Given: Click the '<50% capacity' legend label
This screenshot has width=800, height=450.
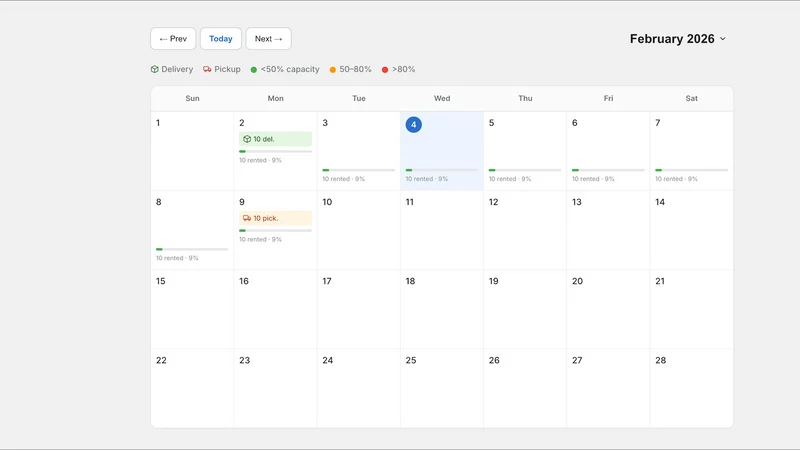Looking at the screenshot, I should [x=290, y=69].
